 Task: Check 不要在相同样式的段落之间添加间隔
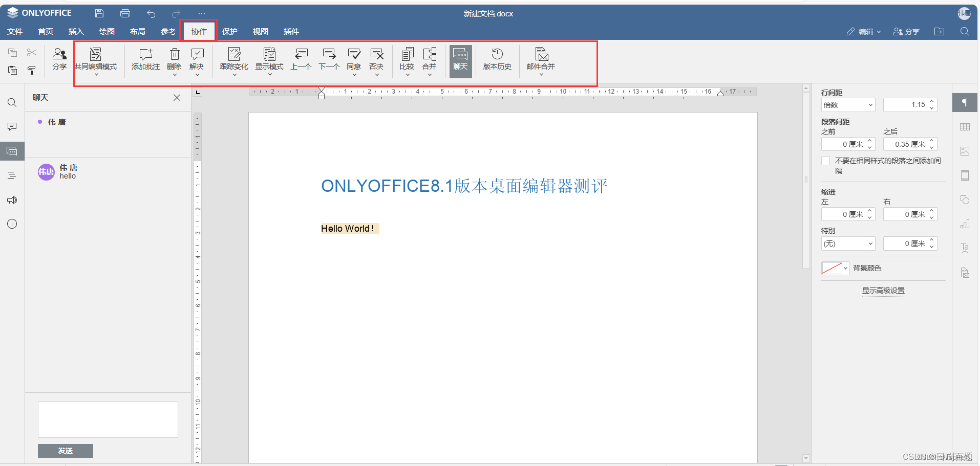826,161
